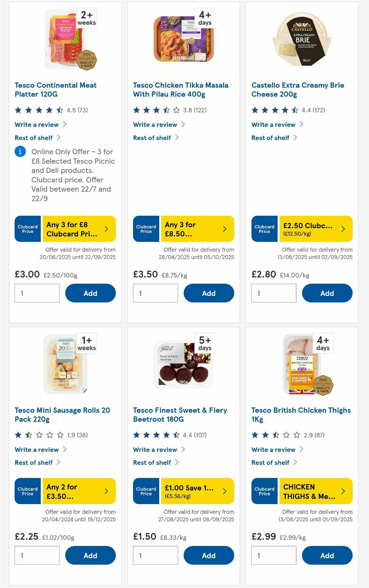Click the quantity field for Mini Sausage Rolls

(37, 555)
